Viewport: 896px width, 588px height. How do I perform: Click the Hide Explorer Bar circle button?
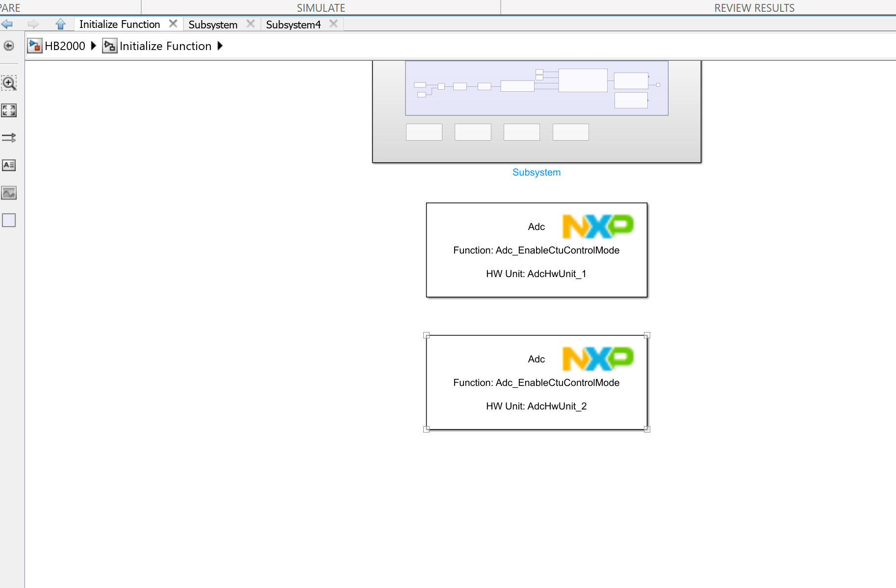pos(8,46)
